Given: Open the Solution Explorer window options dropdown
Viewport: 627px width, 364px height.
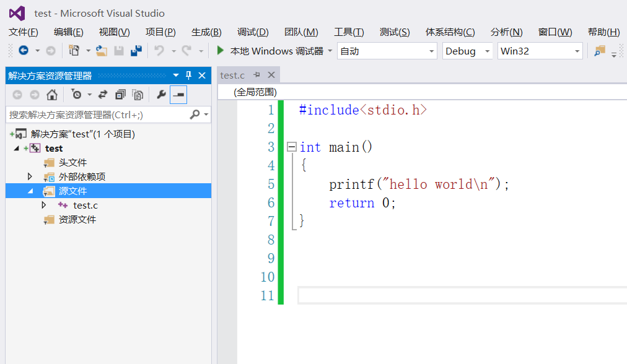Looking at the screenshot, I should pyautogui.click(x=175, y=75).
